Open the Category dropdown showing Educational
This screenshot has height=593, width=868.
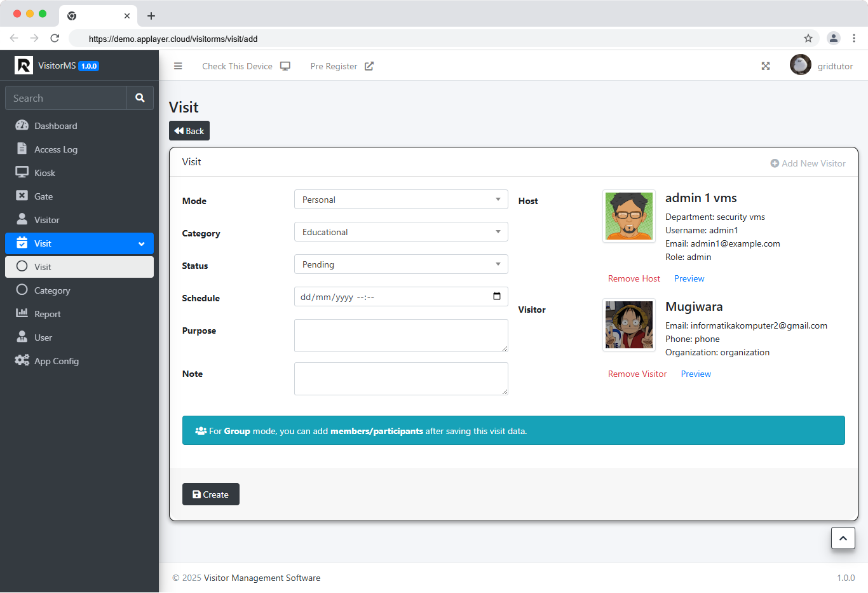401,232
